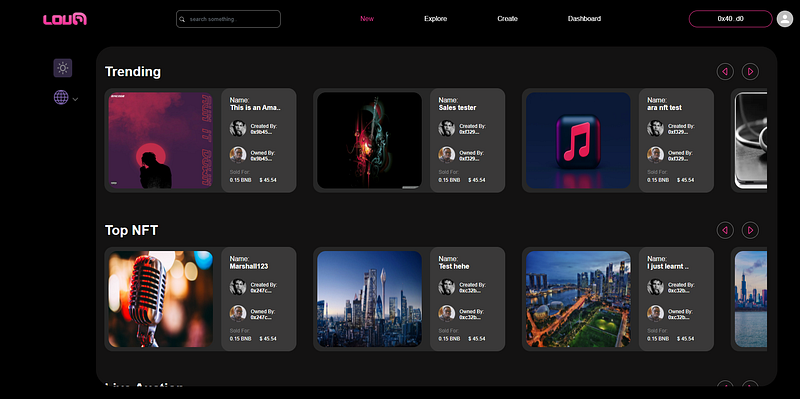Click the Trending previous arrow
The height and width of the screenshot is (399, 800).
coord(725,71)
